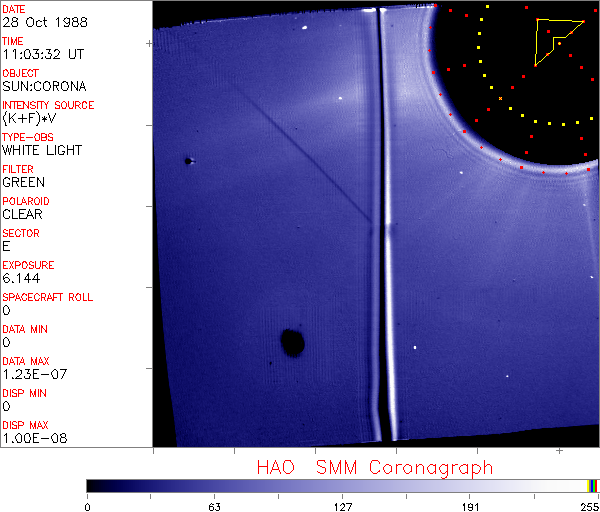
Task: Click the 11:03:32 UT time value
Action: tap(43, 54)
